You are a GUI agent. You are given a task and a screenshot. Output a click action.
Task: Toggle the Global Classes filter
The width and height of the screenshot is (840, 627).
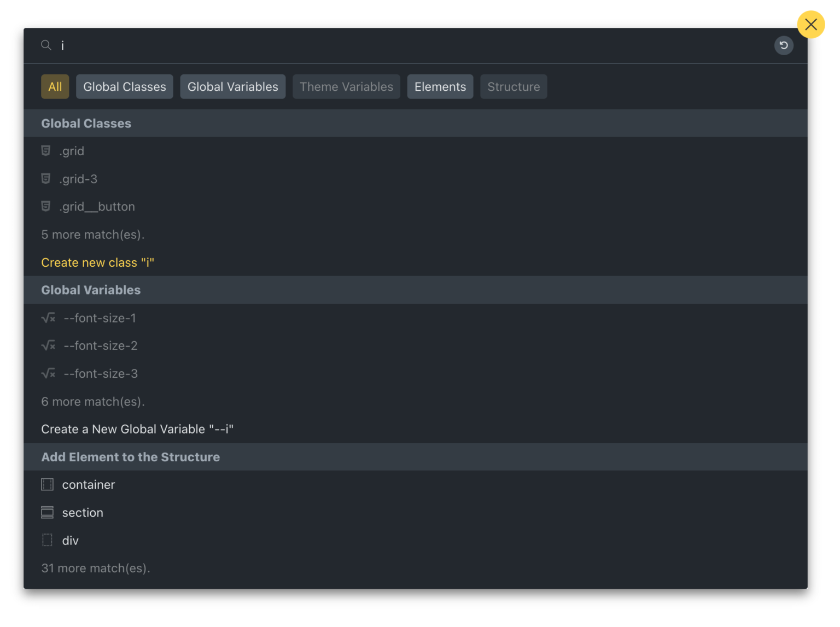125,87
